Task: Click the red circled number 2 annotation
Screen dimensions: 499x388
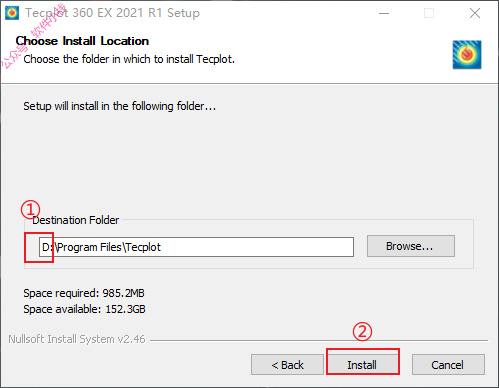Action: 362,331
